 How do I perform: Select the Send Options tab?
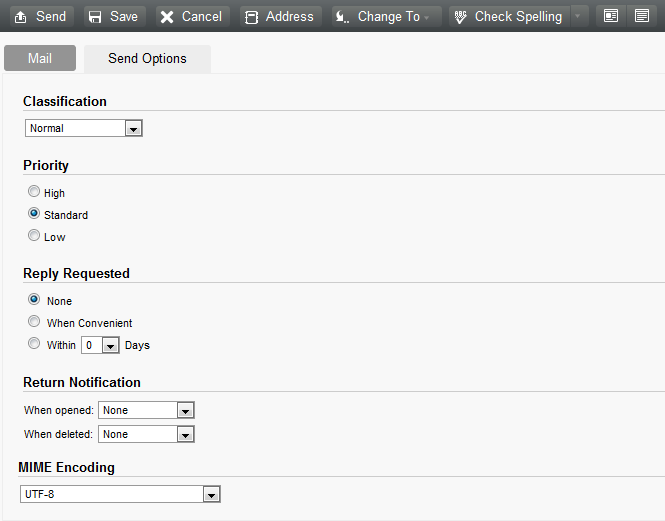[x=147, y=58]
